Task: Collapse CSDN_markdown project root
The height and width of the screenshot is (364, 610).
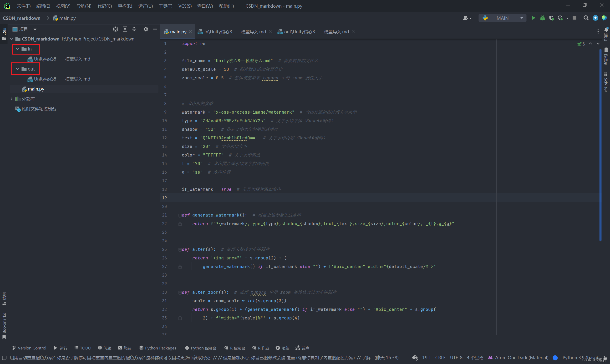Action: (x=11, y=39)
